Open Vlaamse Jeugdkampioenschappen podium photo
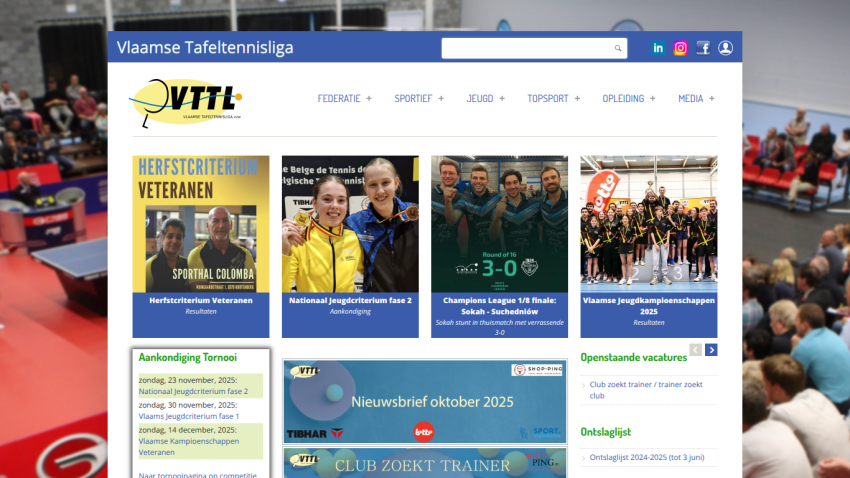 649,224
